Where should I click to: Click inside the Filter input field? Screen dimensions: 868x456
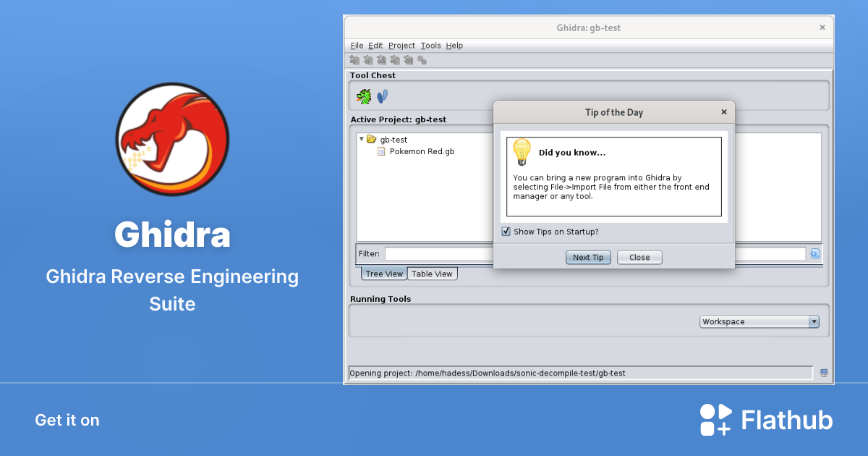tap(434, 253)
